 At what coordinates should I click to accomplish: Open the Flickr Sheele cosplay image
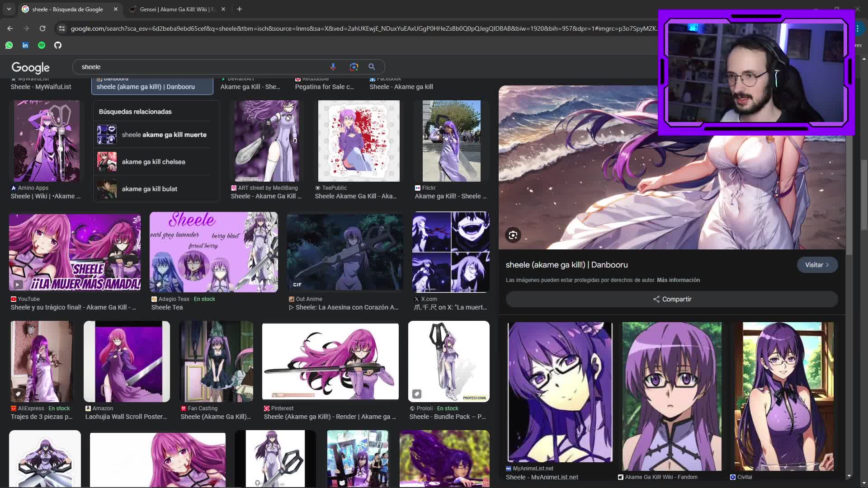[452, 141]
